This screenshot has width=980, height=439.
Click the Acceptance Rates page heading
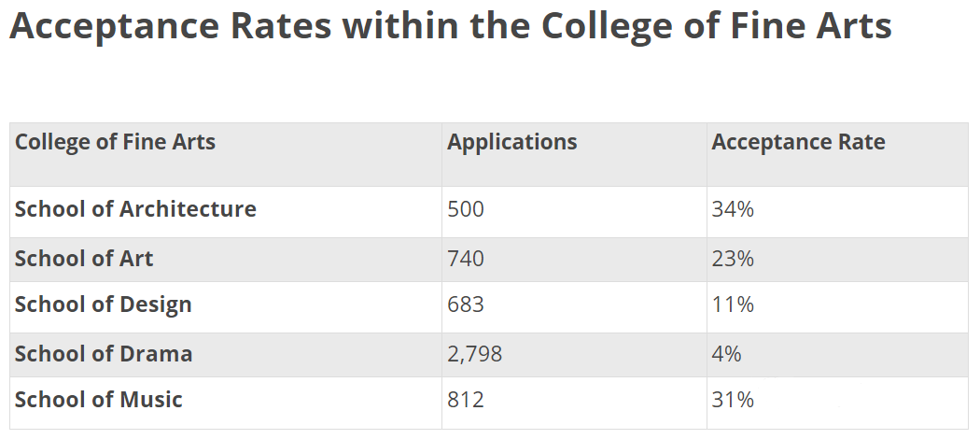tap(450, 27)
